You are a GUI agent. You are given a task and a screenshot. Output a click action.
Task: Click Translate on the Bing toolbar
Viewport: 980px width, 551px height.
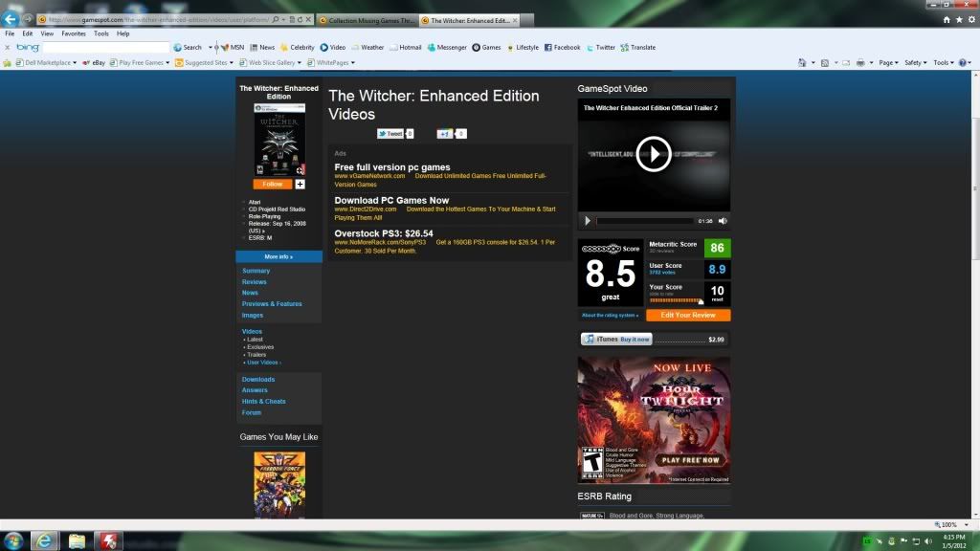coord(638,48)
